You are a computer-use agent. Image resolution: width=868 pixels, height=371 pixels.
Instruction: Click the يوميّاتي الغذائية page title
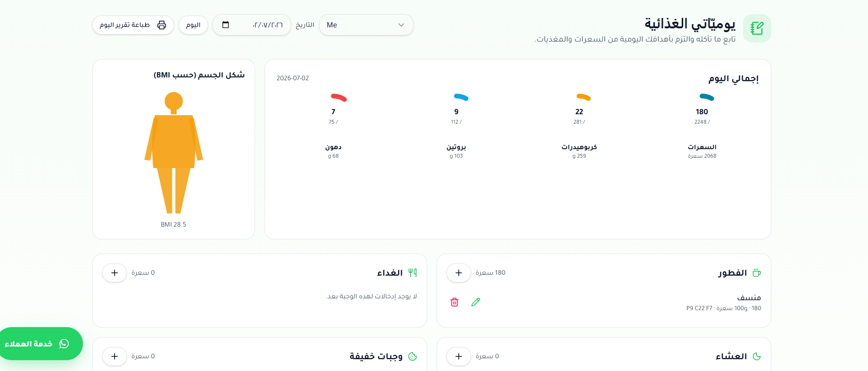tap(690, 24)
